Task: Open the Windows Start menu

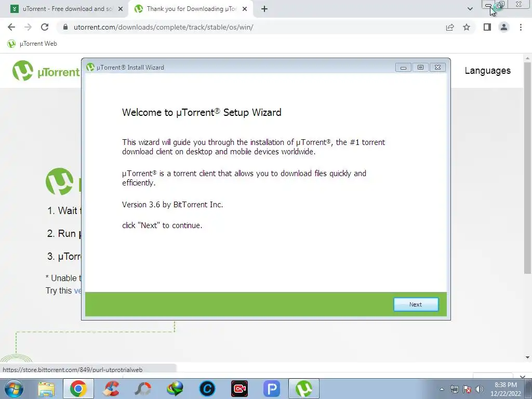Action: [x=14, y=389]
